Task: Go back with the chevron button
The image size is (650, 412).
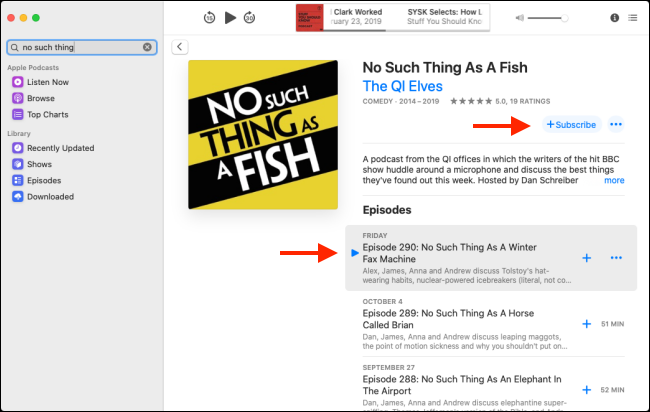Action: 179,47
